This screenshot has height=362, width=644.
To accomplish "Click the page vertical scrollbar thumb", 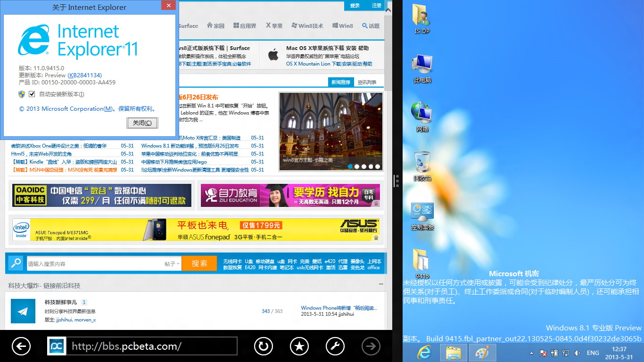I will point(388,53).
